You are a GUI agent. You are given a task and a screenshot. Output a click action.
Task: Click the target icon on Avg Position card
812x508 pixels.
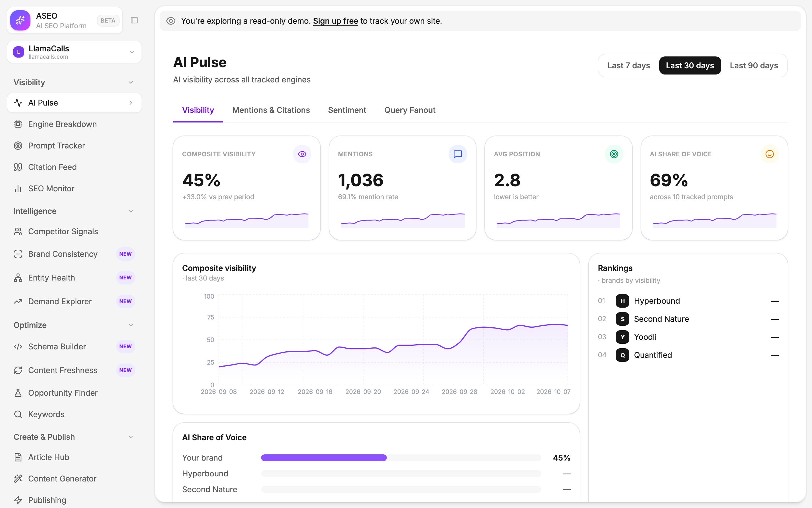point(614,154)
